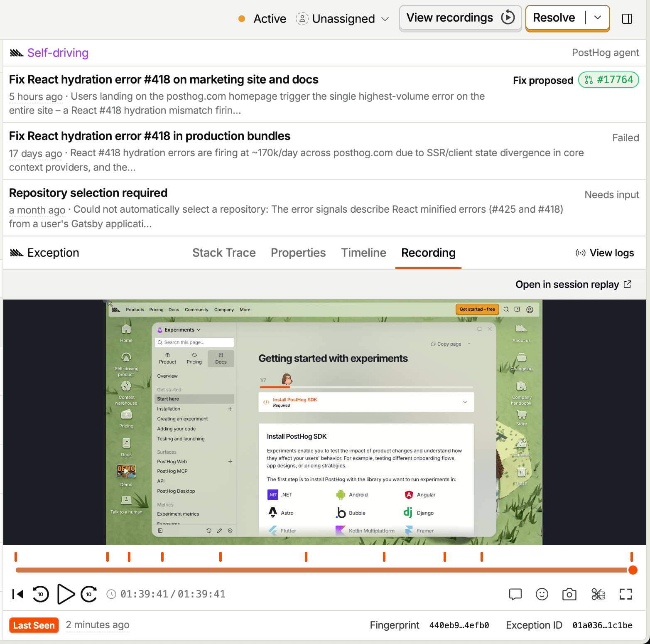This screenshot has width=650, height=644.
Task: Click the View recordings button
Action: 460,18
